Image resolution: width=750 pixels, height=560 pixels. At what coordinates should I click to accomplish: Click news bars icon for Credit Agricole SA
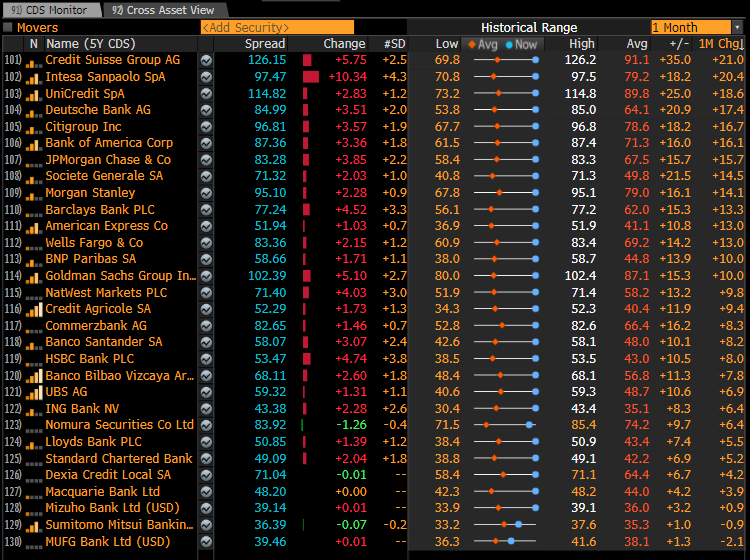(x=33, y=310)
